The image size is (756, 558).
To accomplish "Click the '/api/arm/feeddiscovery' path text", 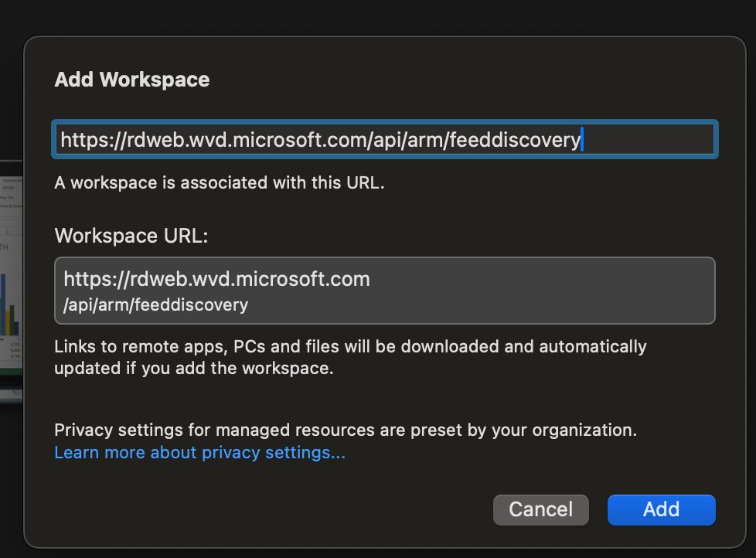I will (155, 305).
